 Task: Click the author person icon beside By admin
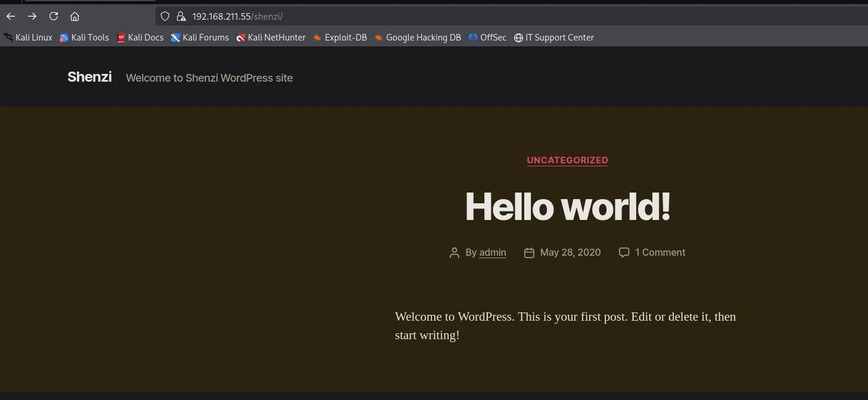tap(455, 253)
